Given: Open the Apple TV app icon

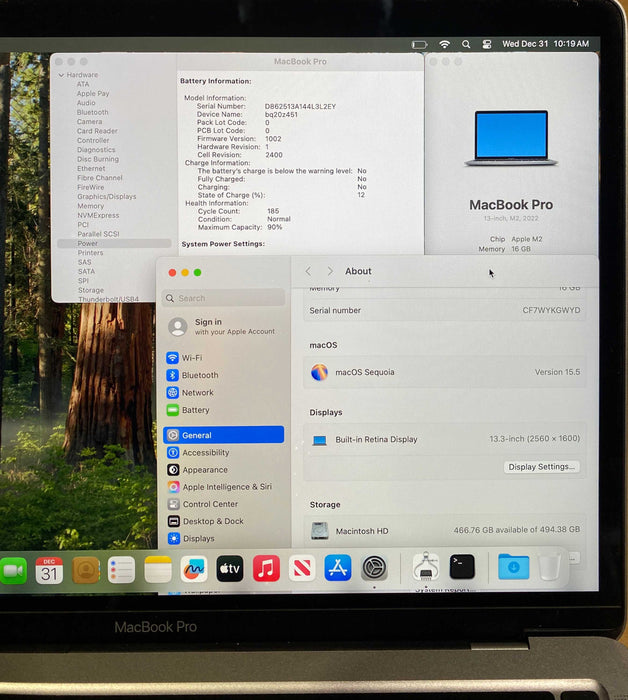Looking at the screenshot, I should point(230,569).
